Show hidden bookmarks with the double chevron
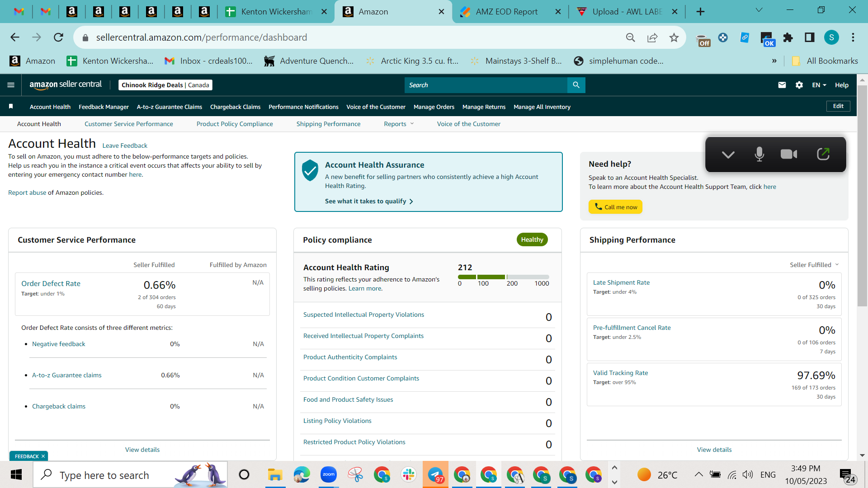 (774, 61)
